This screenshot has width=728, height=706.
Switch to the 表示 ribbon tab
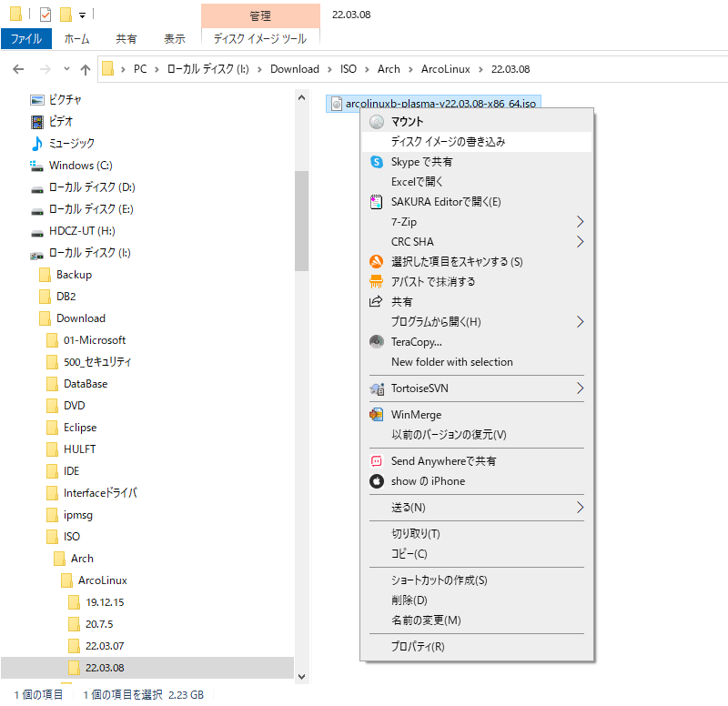click(175, 38)
